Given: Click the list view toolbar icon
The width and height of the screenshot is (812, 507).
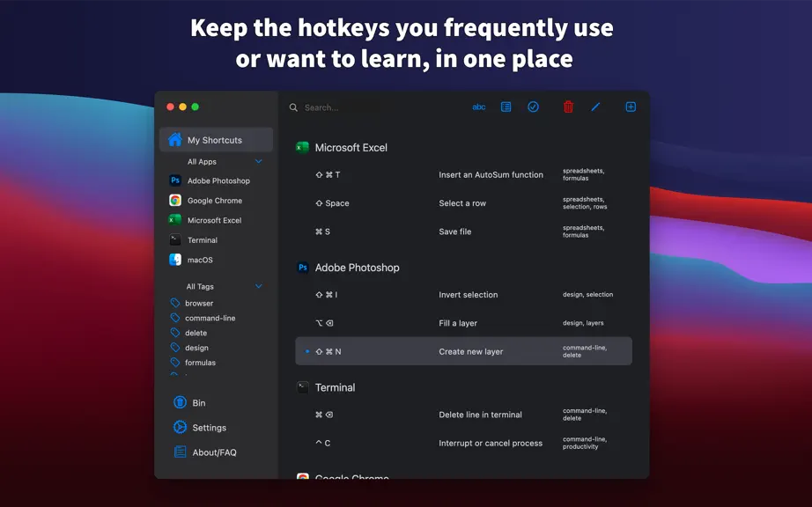Looking at the screenshot, I should click(506, 107).
